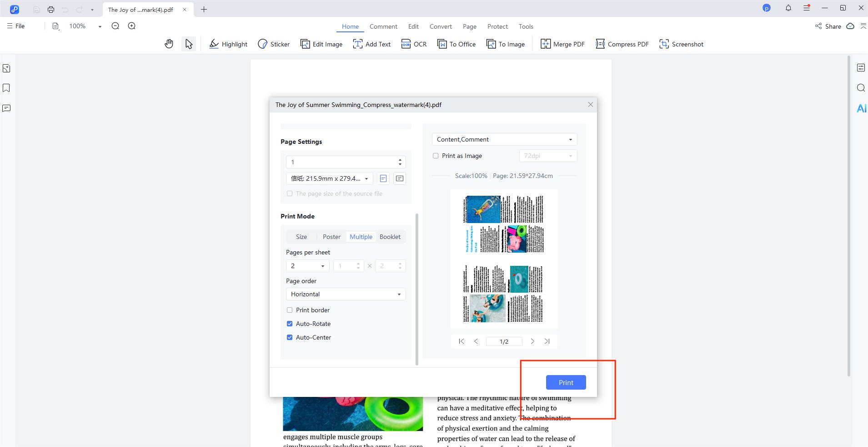868x447 pixels.
Task: Jump to last preview page
Action: click(x=547, y=341)
